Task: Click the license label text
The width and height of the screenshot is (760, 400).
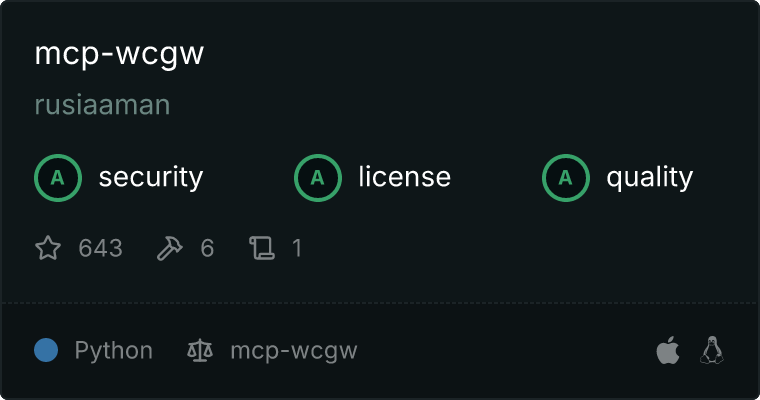Action: pos(404,176)
